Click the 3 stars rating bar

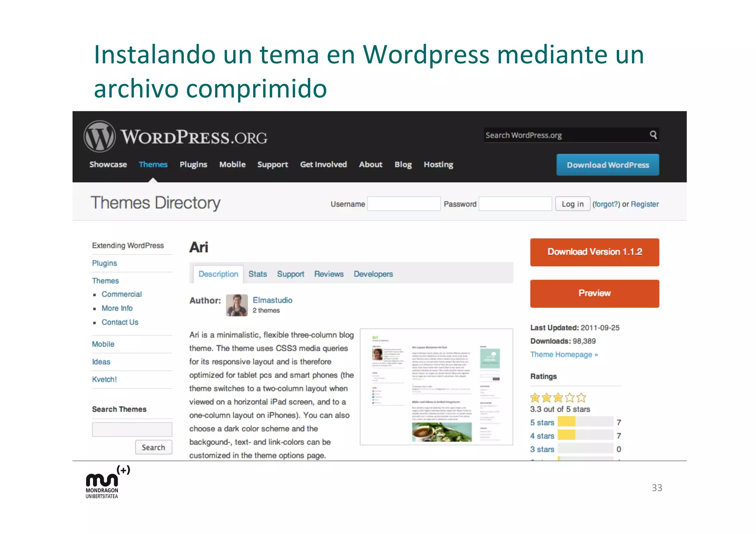click(585, 448)
